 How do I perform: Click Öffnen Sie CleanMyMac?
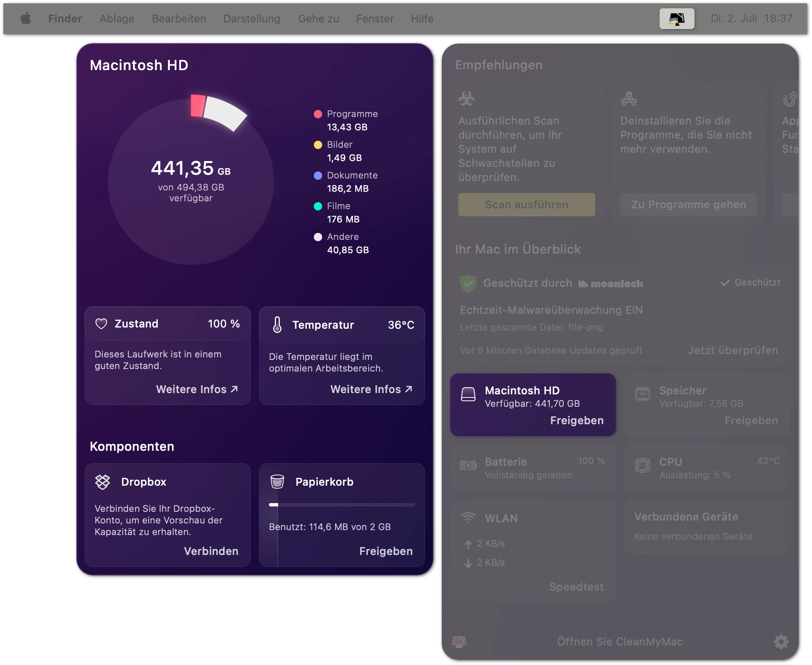(620, 642)
